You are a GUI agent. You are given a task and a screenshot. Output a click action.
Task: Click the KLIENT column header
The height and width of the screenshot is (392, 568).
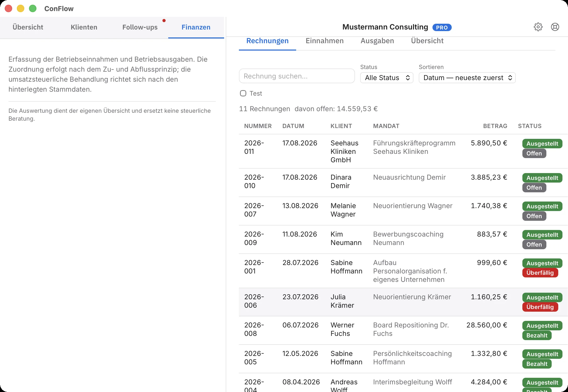click(x=341, y=126)
